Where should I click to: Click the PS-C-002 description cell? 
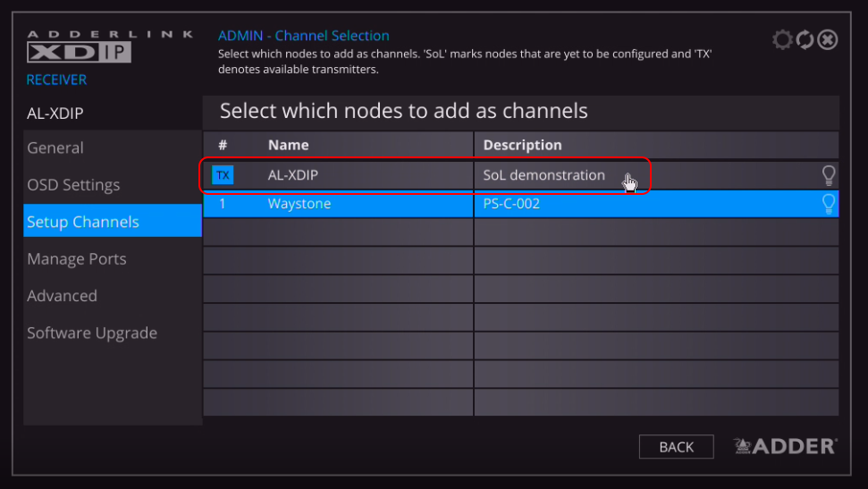coord(511,204)
